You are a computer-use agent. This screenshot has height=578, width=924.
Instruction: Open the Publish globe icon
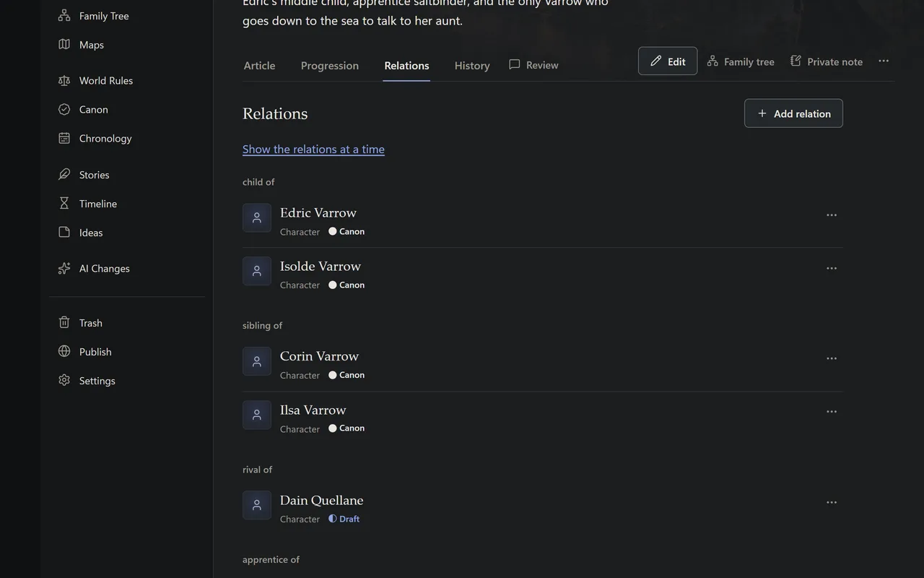click(x=64, y=351)
